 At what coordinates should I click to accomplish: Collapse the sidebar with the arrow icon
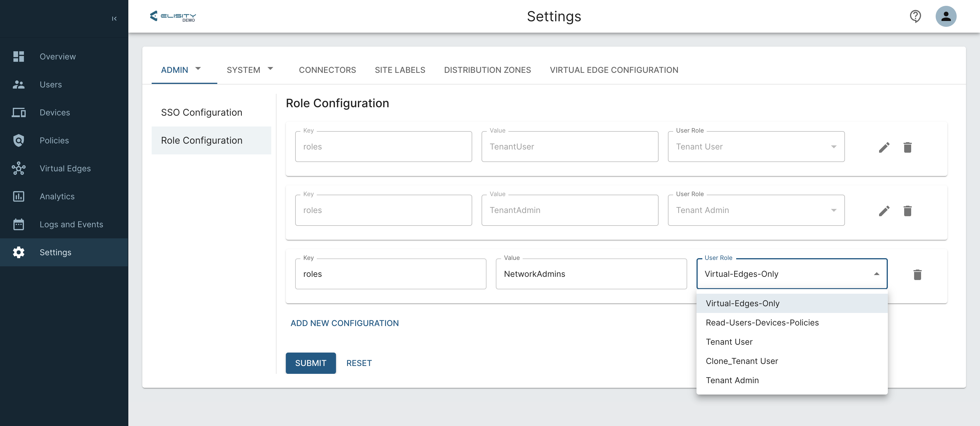(x=114, y=19)
